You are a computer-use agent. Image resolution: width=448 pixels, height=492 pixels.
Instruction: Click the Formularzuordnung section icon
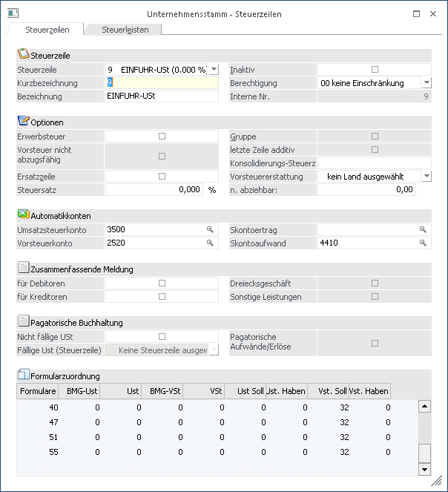pos(22,375)
